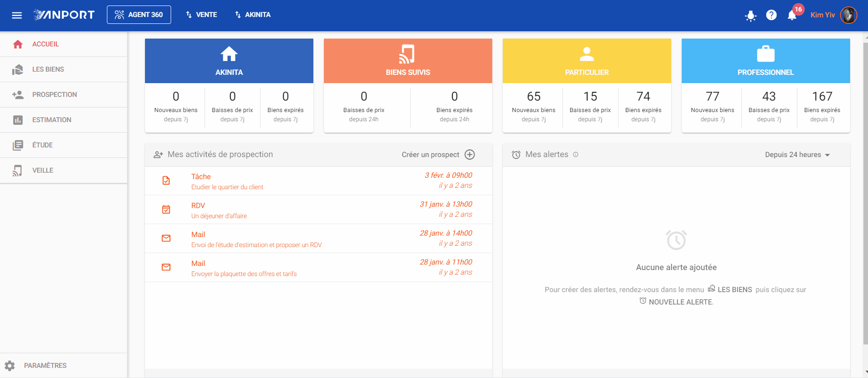Screen dimensions: 868x378
Task: Go to Les Biens in sidebar
Action: [63, 69]
